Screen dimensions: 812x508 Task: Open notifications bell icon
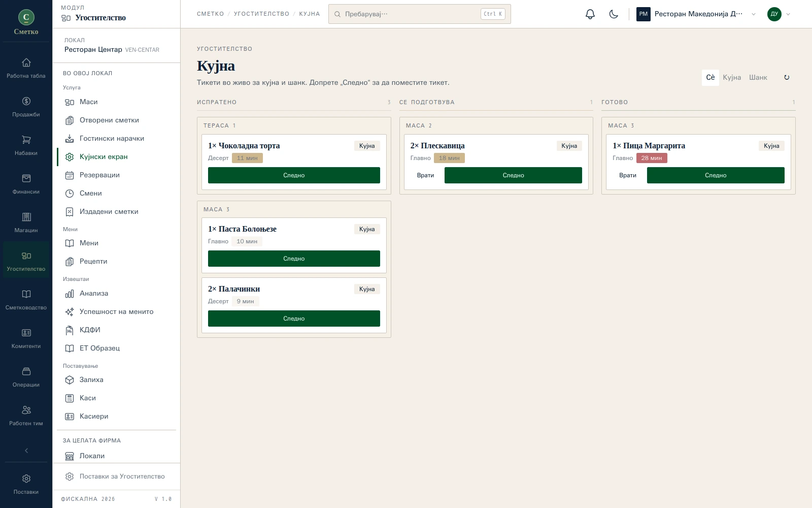pos(590,14)
